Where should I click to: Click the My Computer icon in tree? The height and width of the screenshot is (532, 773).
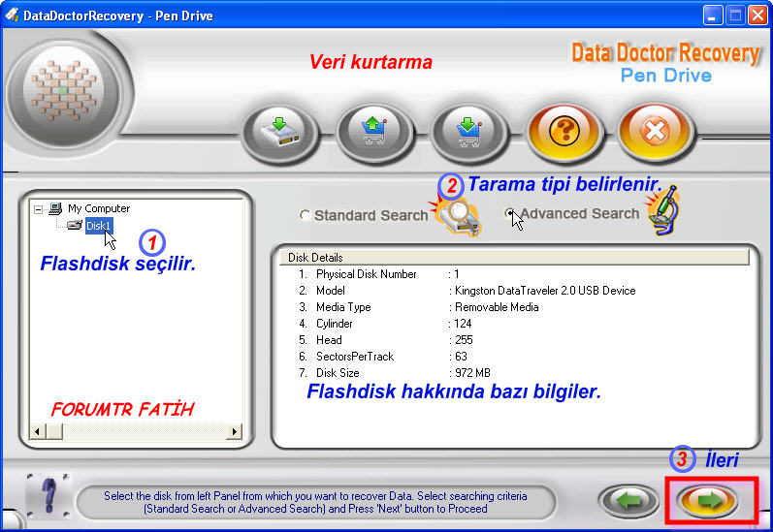coord(55,208)
